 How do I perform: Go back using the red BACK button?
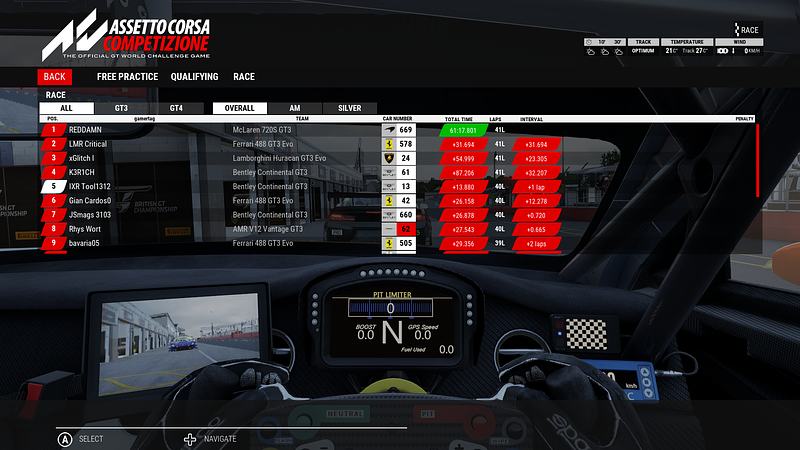point(55,77)
